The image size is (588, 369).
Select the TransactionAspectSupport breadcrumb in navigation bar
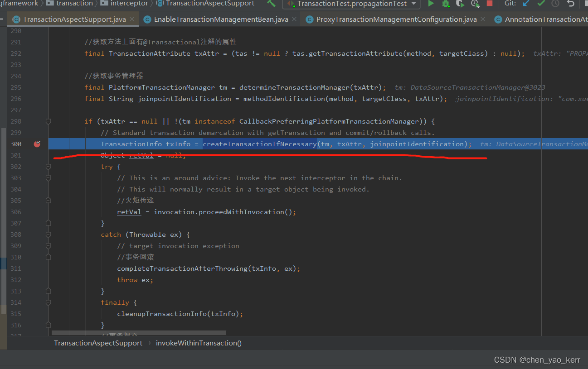[205, 3]
